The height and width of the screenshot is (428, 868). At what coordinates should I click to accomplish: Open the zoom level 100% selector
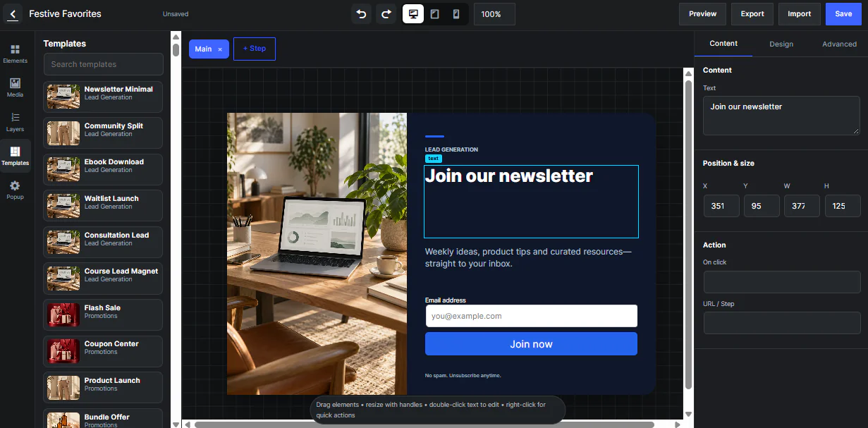[494, 14]
